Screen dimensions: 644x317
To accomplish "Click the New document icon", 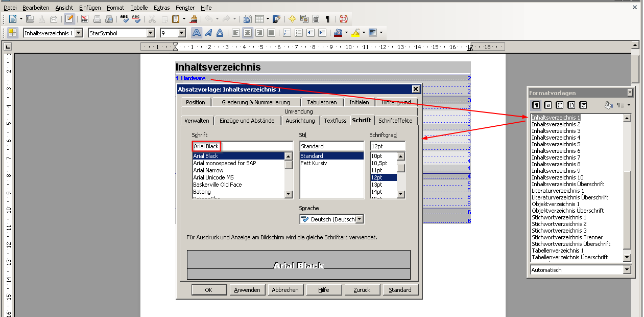I will pos(13,19).
